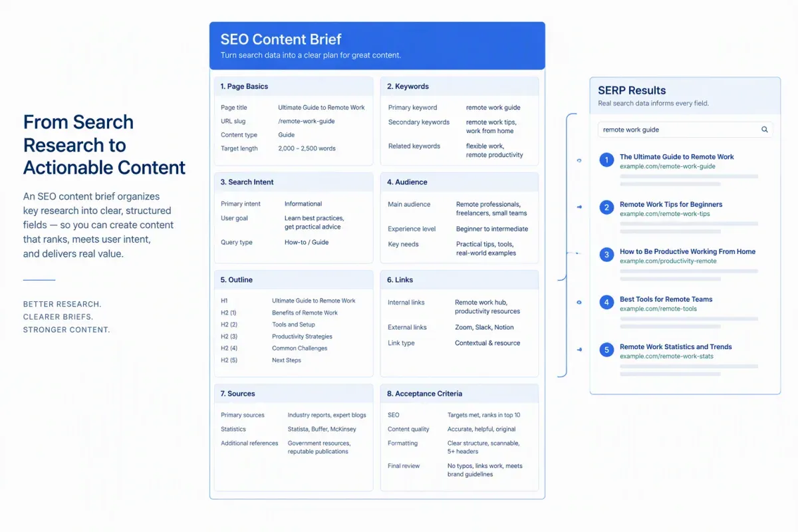This screenshot has width=798, height=532.
Task: Focus the search field containing 'remote work guide'
Action: coord(685,130)
